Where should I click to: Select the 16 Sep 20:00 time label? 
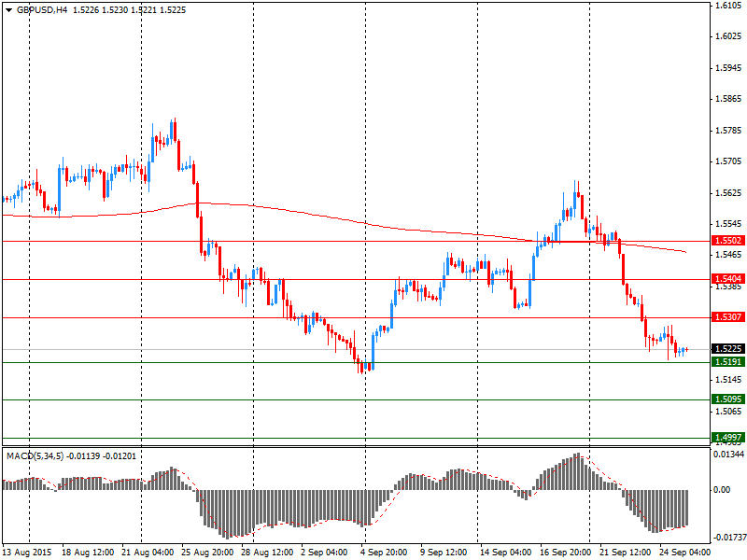[565, 553]
